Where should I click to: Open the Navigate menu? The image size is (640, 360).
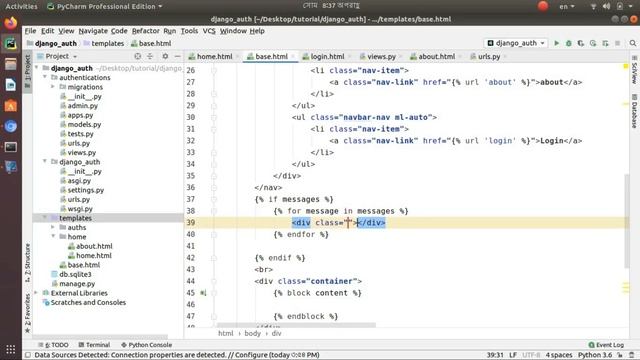click(x=93, y=31)
